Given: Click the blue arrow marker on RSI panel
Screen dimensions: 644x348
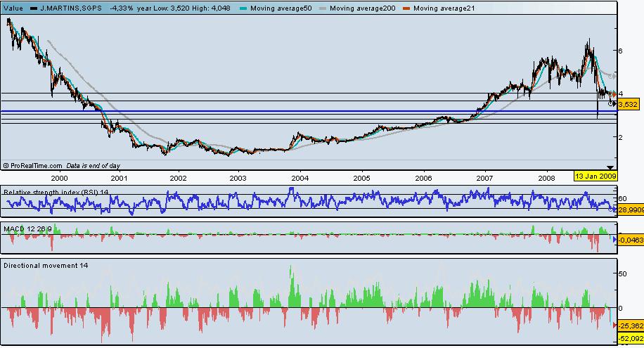Looking at the screenshot, I should coord(615,210).
